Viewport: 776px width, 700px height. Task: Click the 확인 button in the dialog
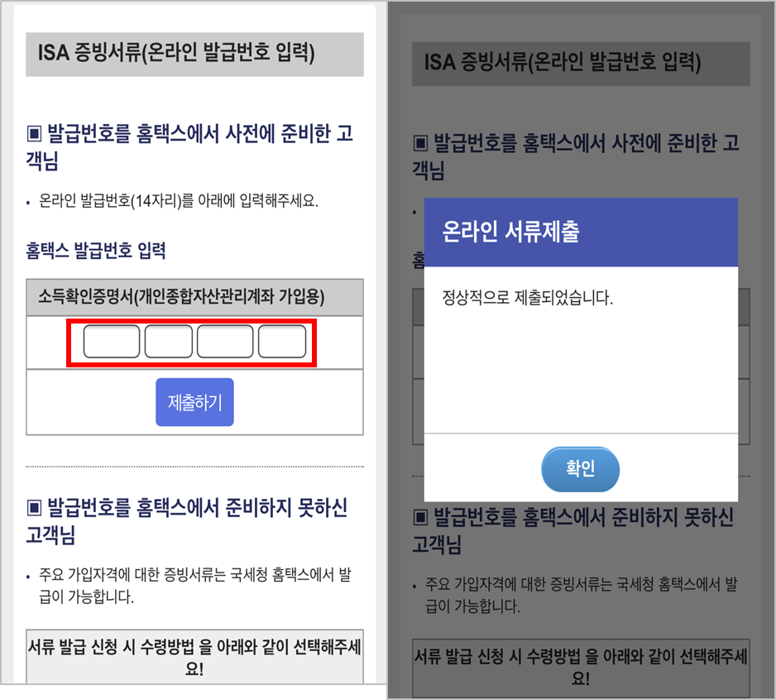coord(580,469)
